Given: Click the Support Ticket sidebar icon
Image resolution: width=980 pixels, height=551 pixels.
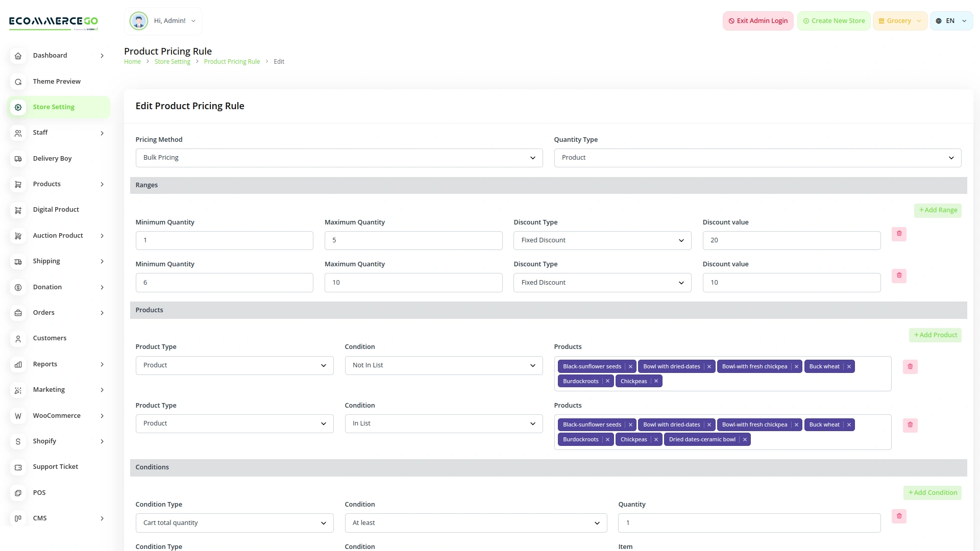Looking at the screenshot, I should click(18, 467).
